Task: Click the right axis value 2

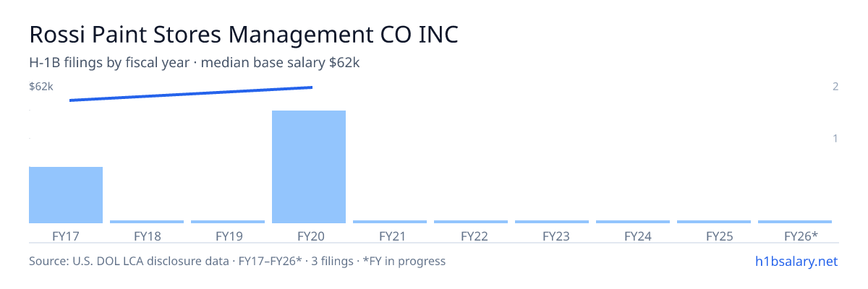Action: pyautogui.click(x=835, y=87)
